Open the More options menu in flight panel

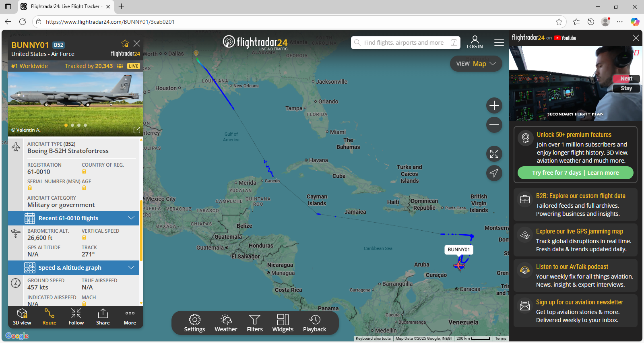(130, 317)
